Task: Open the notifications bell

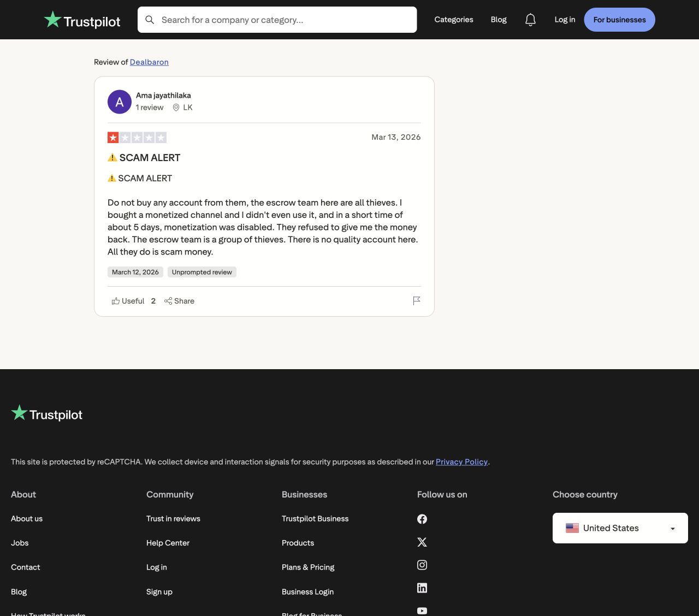Action: pyautogui.click(x=530, y=20)
